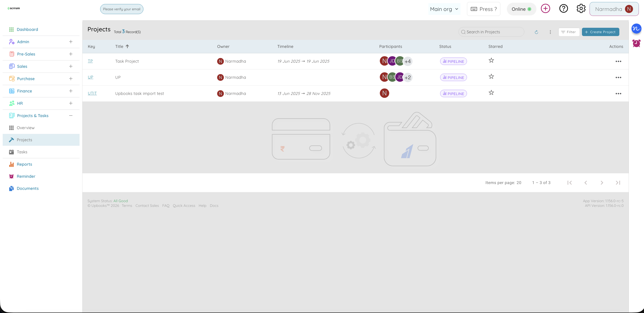Image resolution: width=644 pixels, height=313 pixels.
Task: Star the Task Project row
Action: 491,60
